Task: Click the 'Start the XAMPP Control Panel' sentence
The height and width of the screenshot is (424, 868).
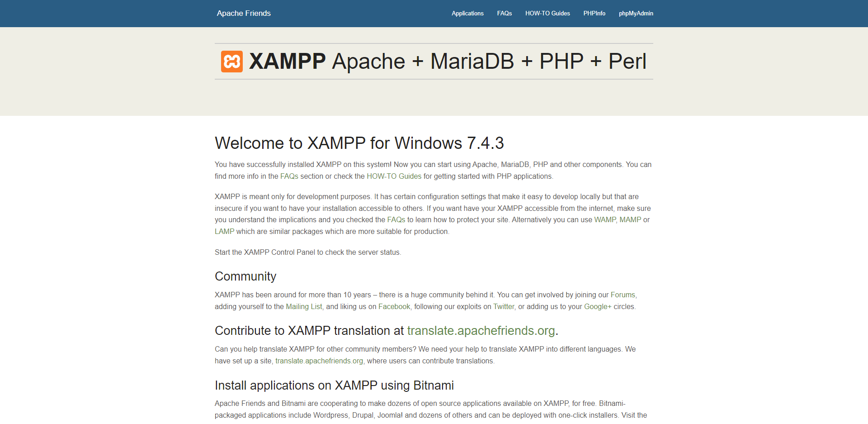Action: (x=308, y=252)
